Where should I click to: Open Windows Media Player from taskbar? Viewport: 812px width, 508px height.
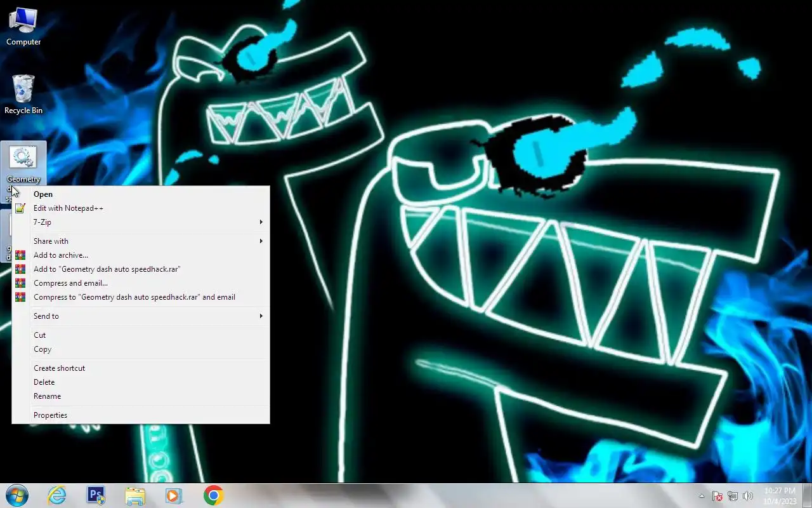click(174, 495)
